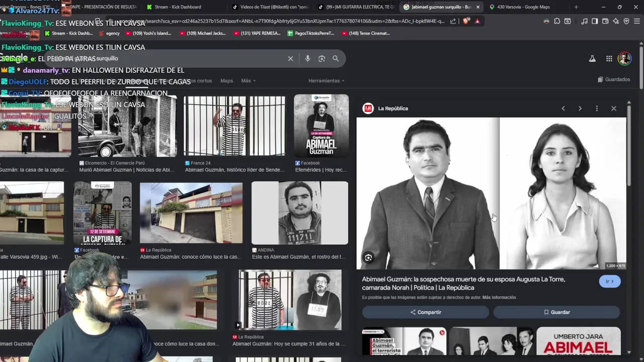Open the media control music-note icon
The height and width of the screenshot is (362, 644).
pos(584,21)
